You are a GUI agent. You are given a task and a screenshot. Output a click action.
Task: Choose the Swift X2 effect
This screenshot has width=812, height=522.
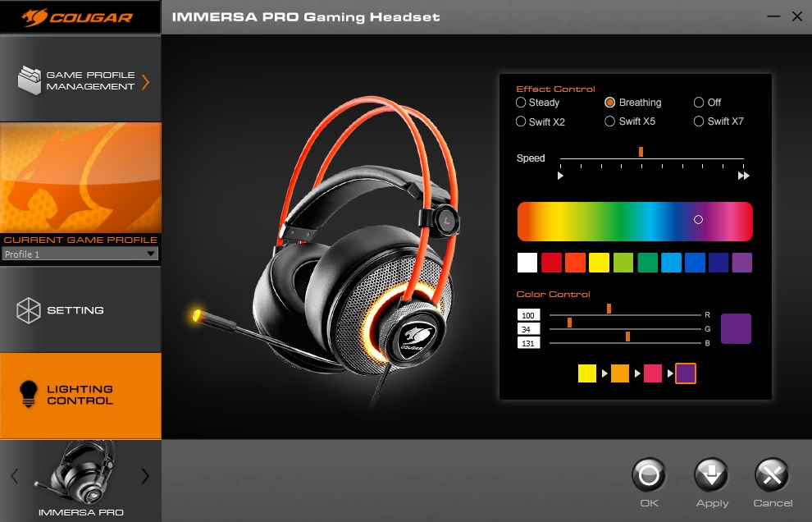(x=521, y=121)
